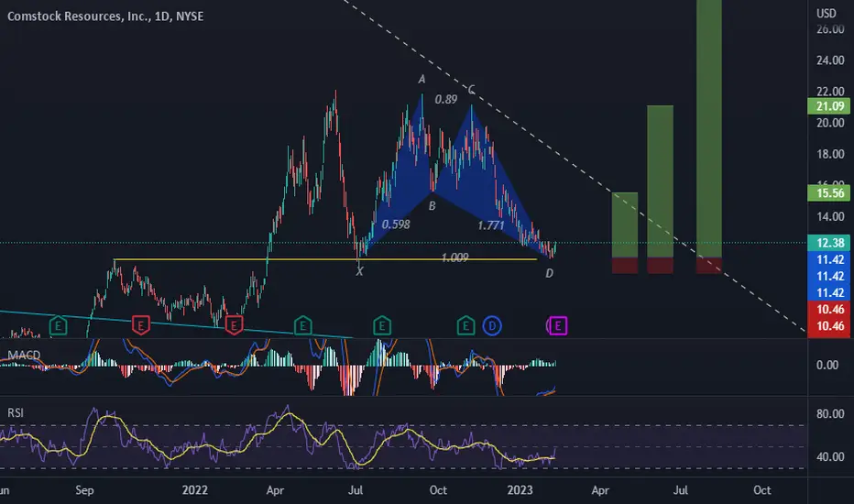Click the green E earnings marker near November 2022
The height and width of the screenshot is (504, 854).
[465, 326]
